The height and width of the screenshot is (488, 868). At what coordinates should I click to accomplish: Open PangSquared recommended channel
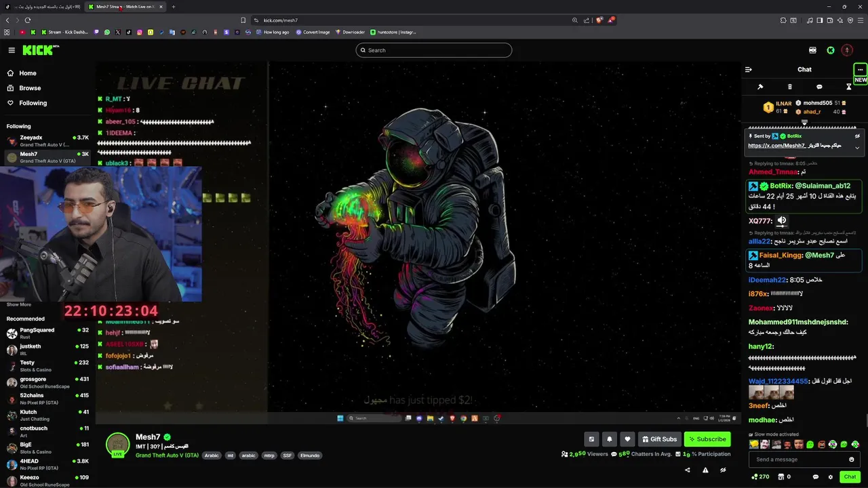click(x=47, y=333)
